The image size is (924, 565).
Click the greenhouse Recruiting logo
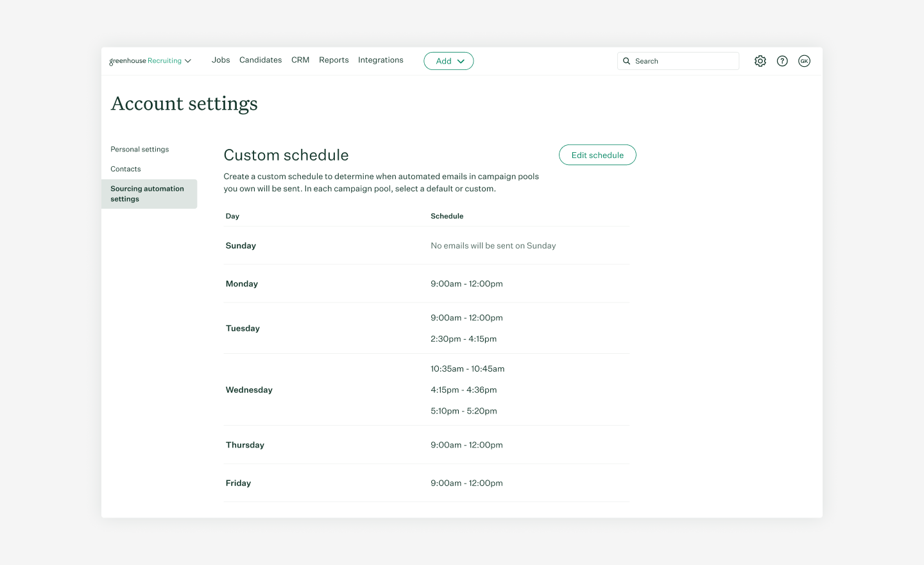tap(145, 60)
